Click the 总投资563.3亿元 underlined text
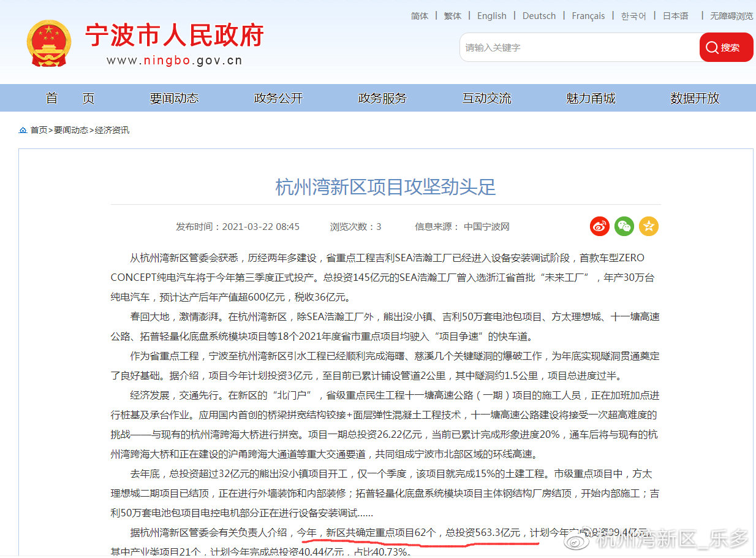The height and width of the screenshot is (558, 756). (483, 532)
